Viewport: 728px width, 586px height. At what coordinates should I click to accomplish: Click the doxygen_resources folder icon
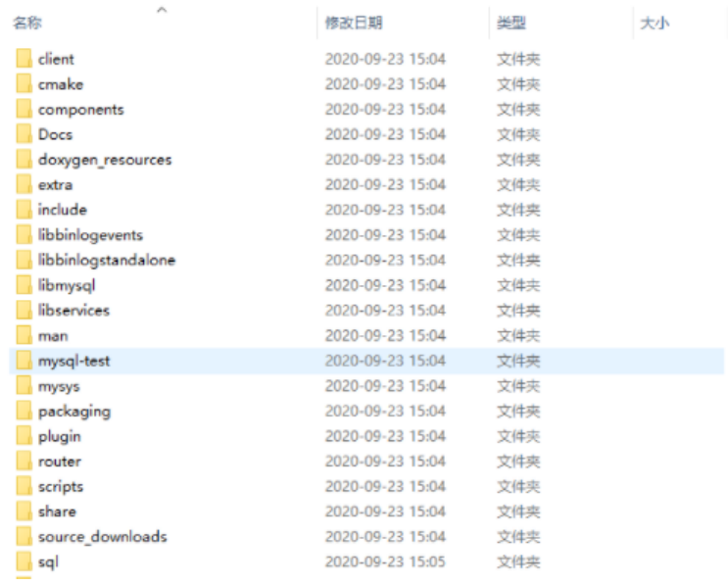click(x=24, y=160)
